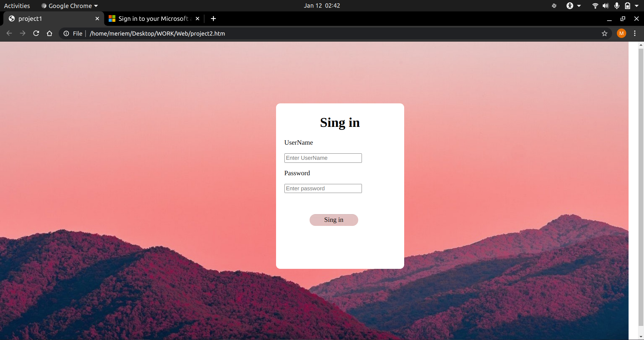644x340 pixels.
Task: Click the back navigation arrow
Action: (9, 33)
